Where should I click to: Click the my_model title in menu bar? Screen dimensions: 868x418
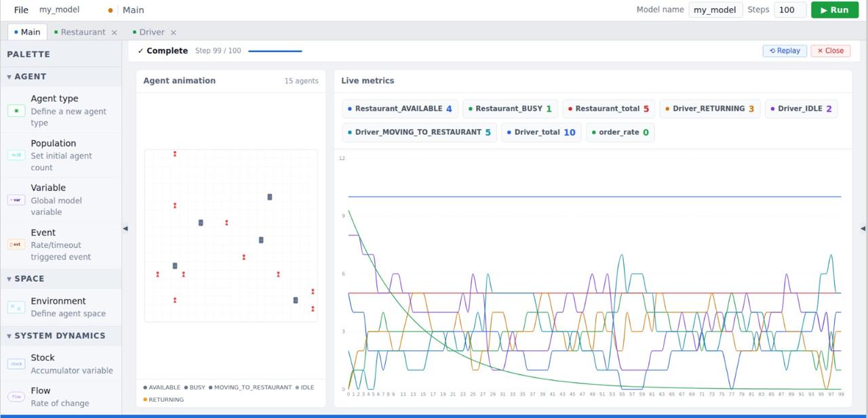(x=59, y=10)
